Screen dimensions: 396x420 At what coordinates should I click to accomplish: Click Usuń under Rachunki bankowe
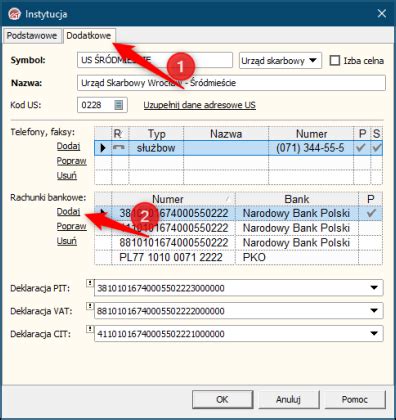point(67,241)
